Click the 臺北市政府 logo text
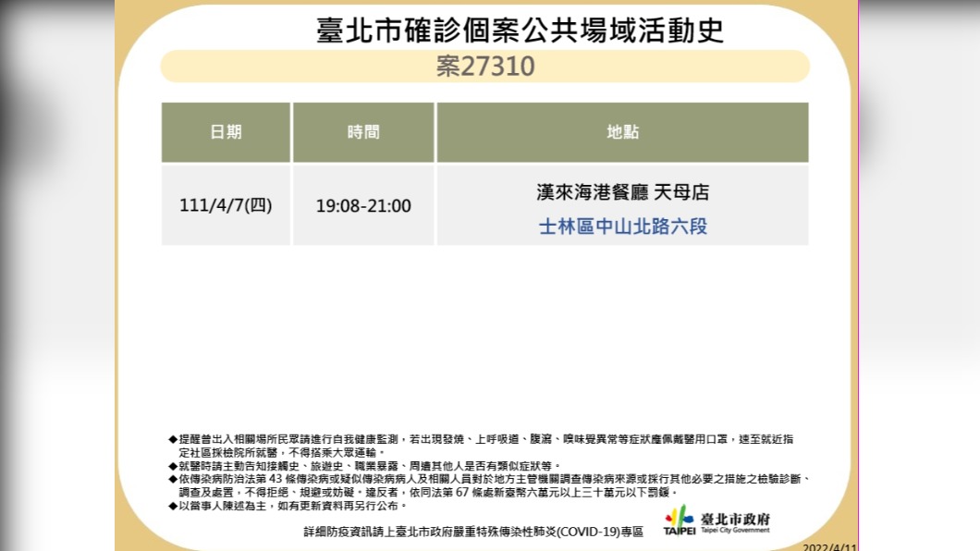This screenshot has height=551, width=980. coord(735,520)
